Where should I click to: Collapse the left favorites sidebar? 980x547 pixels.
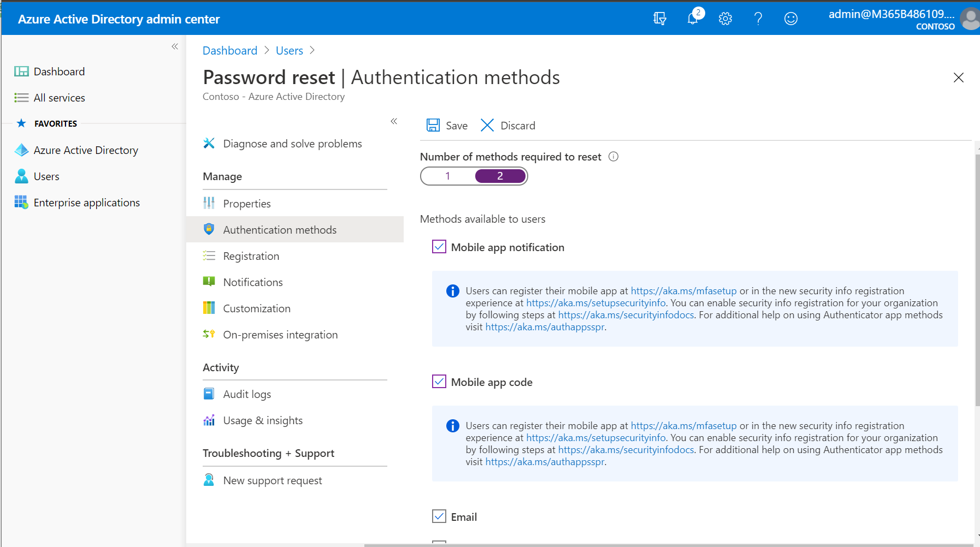(x=175, y=46)
